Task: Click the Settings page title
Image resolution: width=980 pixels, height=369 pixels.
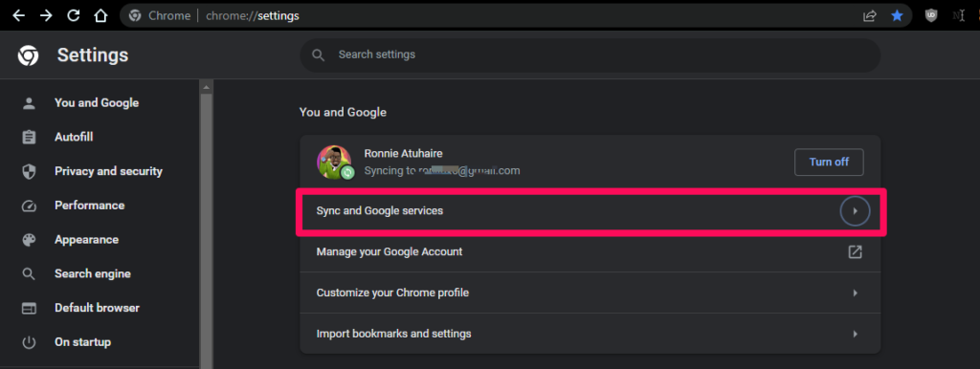Action: (x=93, y=55)
